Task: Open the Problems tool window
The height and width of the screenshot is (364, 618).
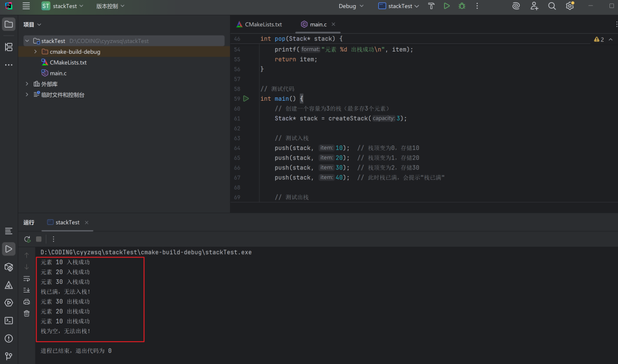Action: (x=8, y=338)
